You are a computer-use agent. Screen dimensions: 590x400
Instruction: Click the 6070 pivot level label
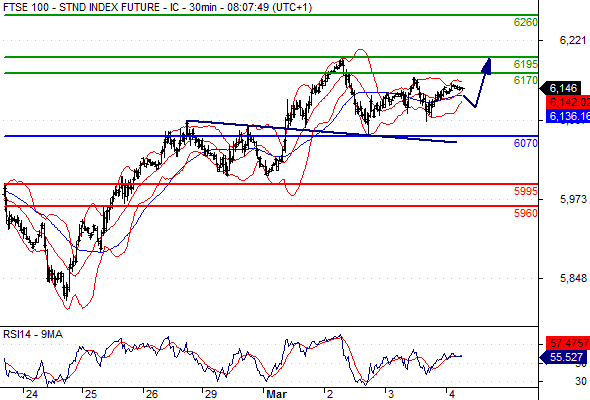pos(525,143)
